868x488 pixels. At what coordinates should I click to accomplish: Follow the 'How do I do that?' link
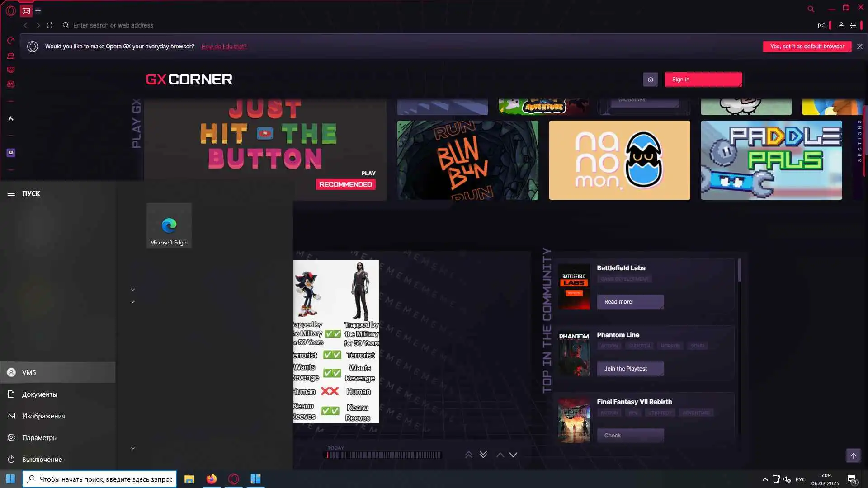click(x=224, y=47)
